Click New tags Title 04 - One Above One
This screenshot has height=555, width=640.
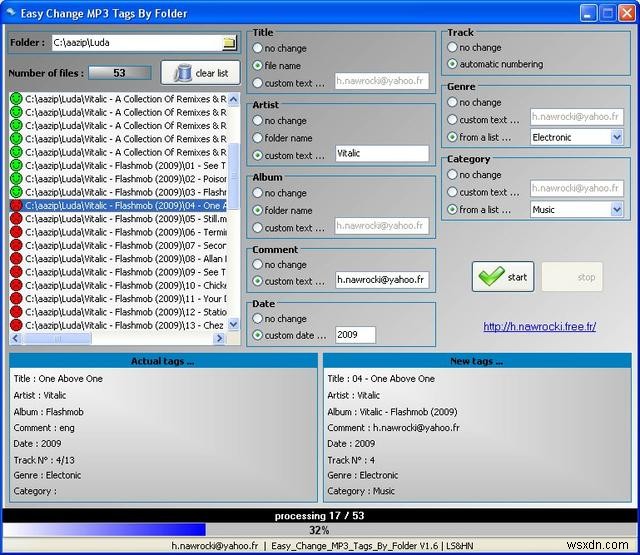381,379
